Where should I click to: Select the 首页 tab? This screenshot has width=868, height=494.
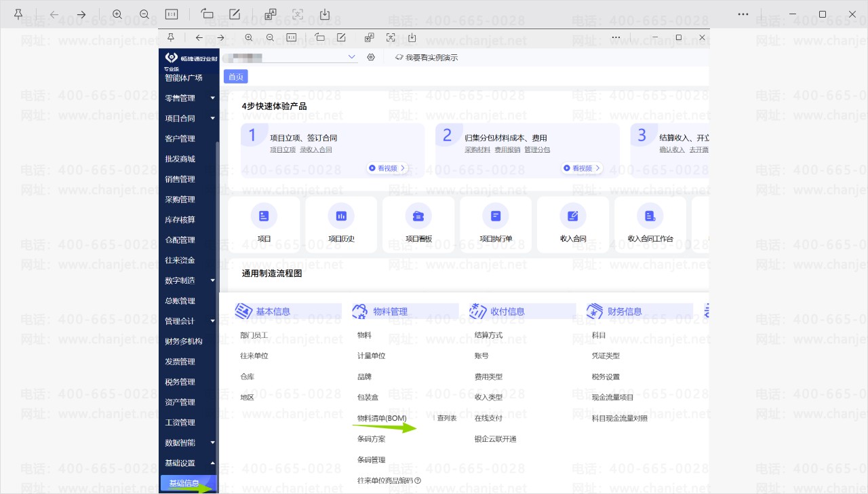pos(235,77)
